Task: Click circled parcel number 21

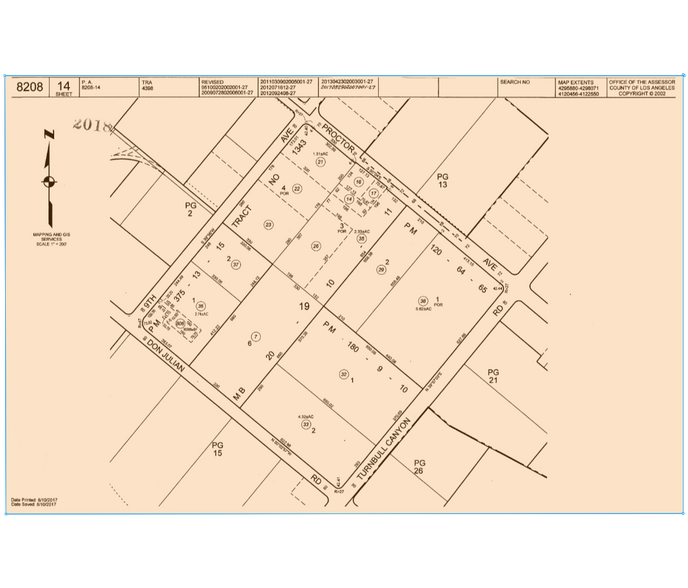Action: pos(320,161)
